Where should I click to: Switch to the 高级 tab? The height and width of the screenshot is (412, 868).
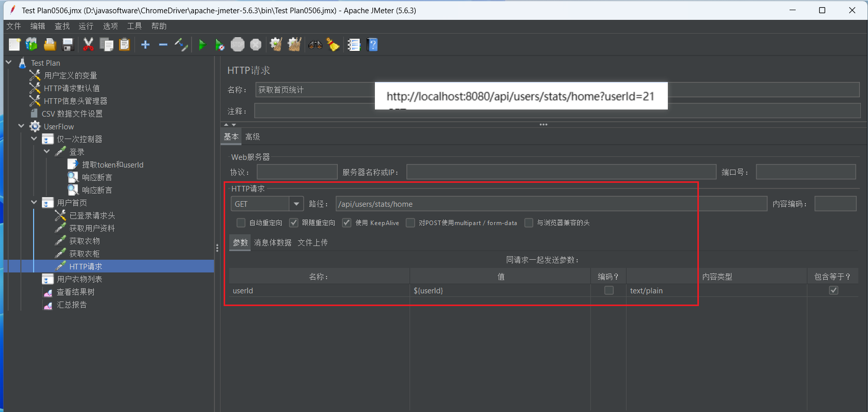coord(253,136)
